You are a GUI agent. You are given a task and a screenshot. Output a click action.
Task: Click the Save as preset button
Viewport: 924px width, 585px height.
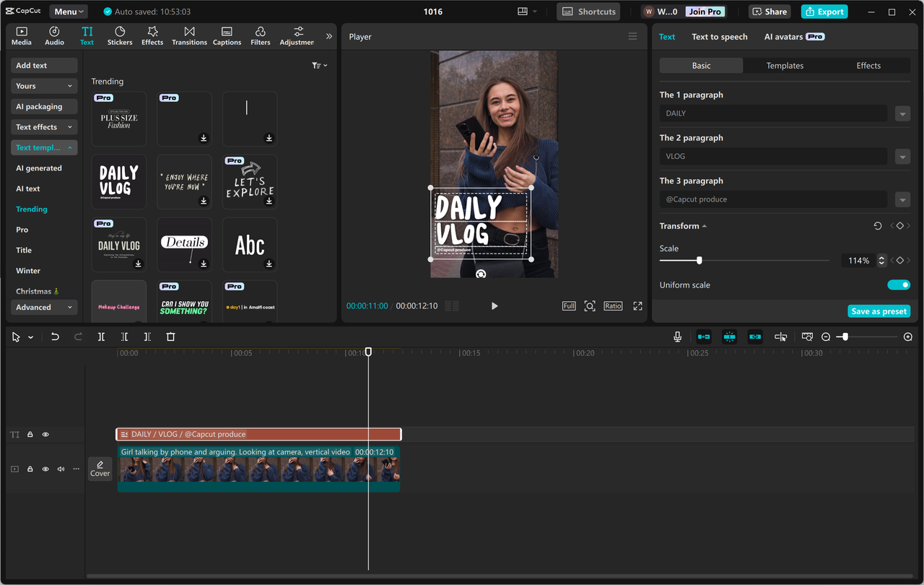pyautogui.click(x=879, y=311)
